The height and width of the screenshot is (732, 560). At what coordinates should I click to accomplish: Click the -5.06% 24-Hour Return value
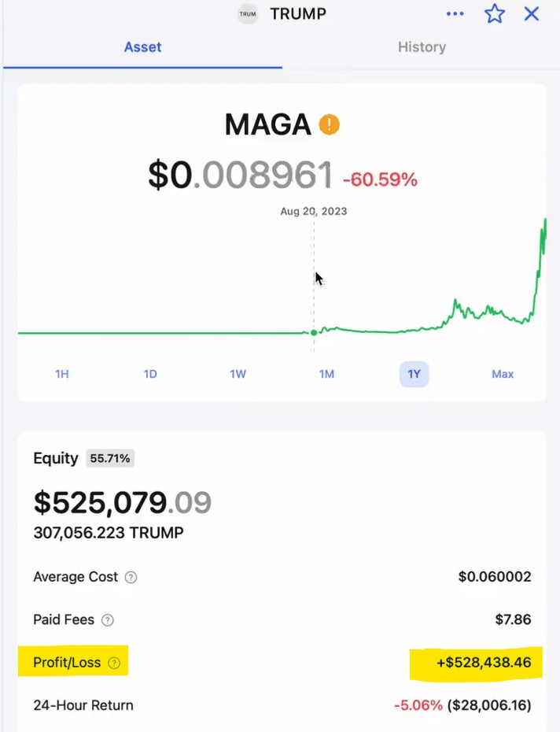pyautogui.click(x=418, y=705)
